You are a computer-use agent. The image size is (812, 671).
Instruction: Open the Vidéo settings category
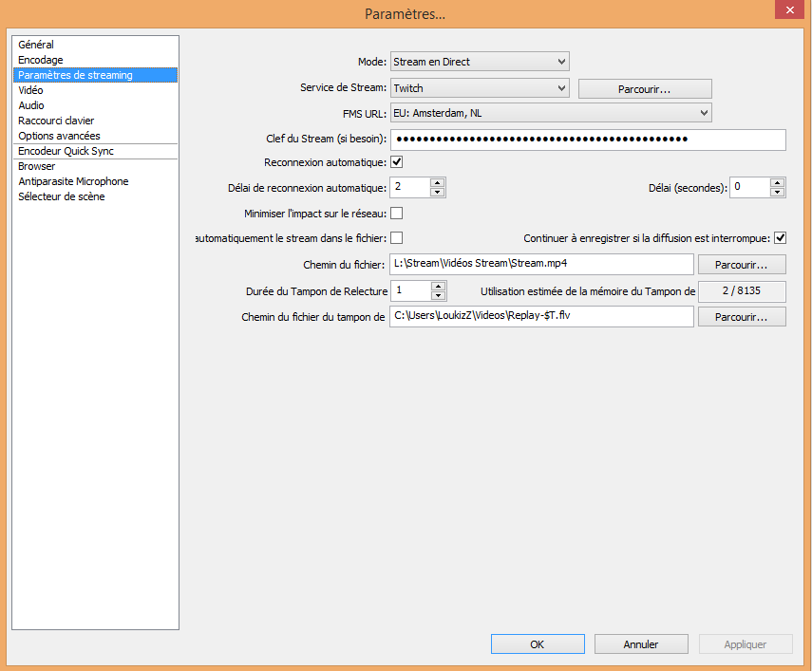point(95,90)
